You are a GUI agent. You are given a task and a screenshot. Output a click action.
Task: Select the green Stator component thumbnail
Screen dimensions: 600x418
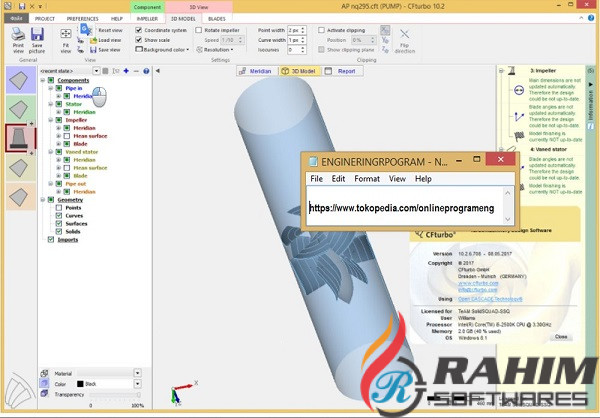pos(21,109)
